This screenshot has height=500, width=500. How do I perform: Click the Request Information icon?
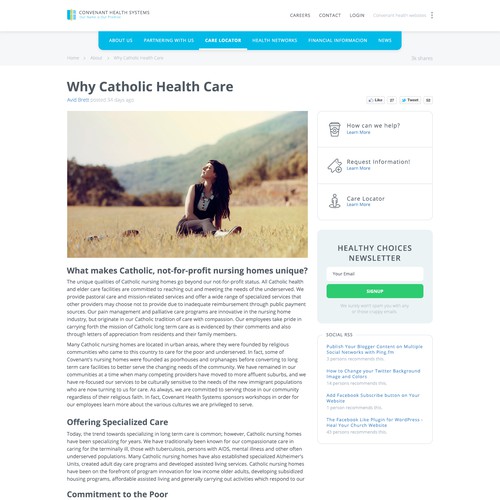[335, 165]
